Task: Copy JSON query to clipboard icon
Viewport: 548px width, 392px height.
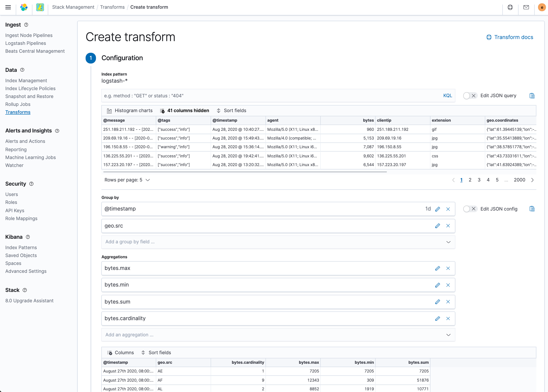Action: pos(532,96)
